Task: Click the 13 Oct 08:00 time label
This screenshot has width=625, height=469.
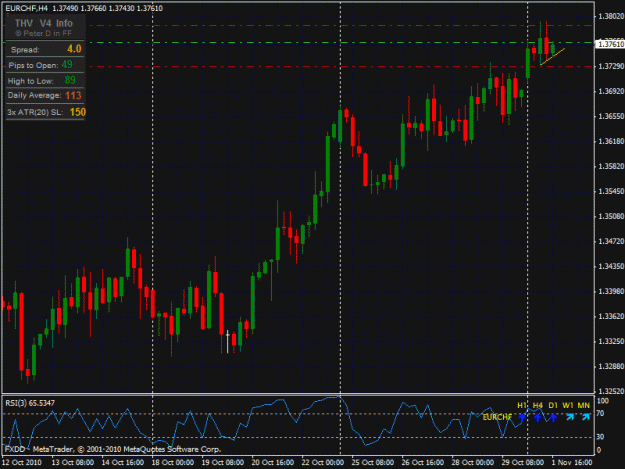Action: click(x=73, y=462)
